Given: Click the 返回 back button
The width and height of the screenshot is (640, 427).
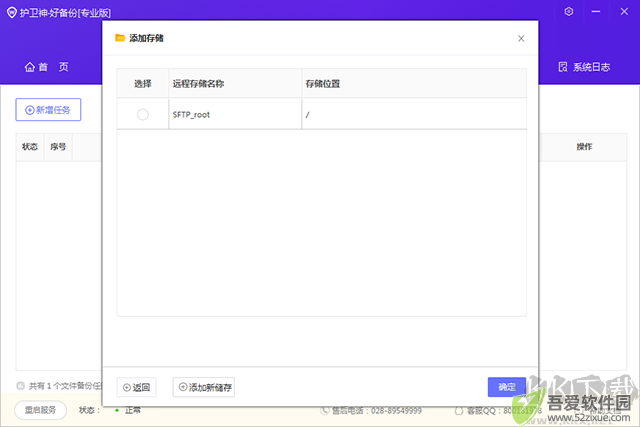Looking at the screenshot, I should (x=136, y=387).
